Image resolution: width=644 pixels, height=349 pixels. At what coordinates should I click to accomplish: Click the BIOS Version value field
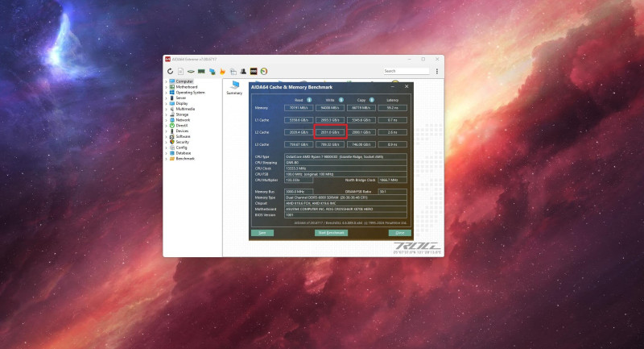point(345,214)
